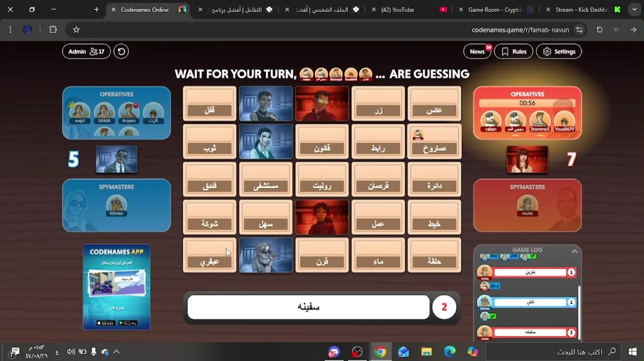The image size is (644, 361).
Task: Switch to the الملف الشخصي tab
Action: coord(324,10)
